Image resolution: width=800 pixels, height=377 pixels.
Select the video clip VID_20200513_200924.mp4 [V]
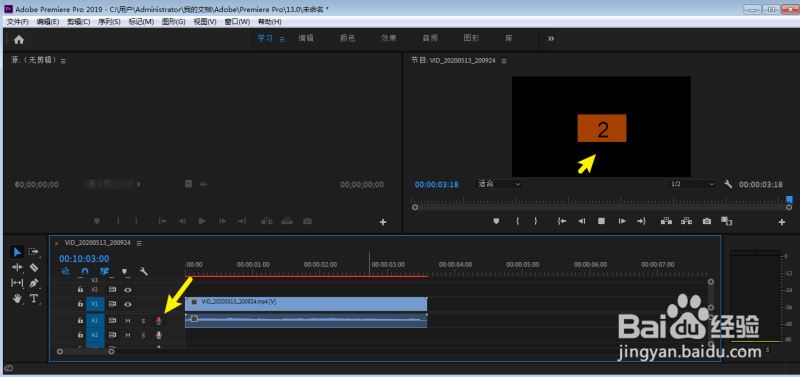pyautogui.click(x=306, y=304)
